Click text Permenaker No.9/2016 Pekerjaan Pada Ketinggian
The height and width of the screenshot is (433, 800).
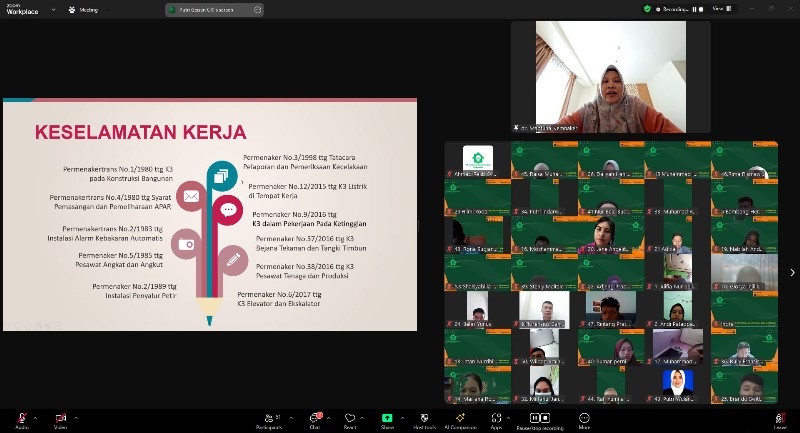pos(309,219)
